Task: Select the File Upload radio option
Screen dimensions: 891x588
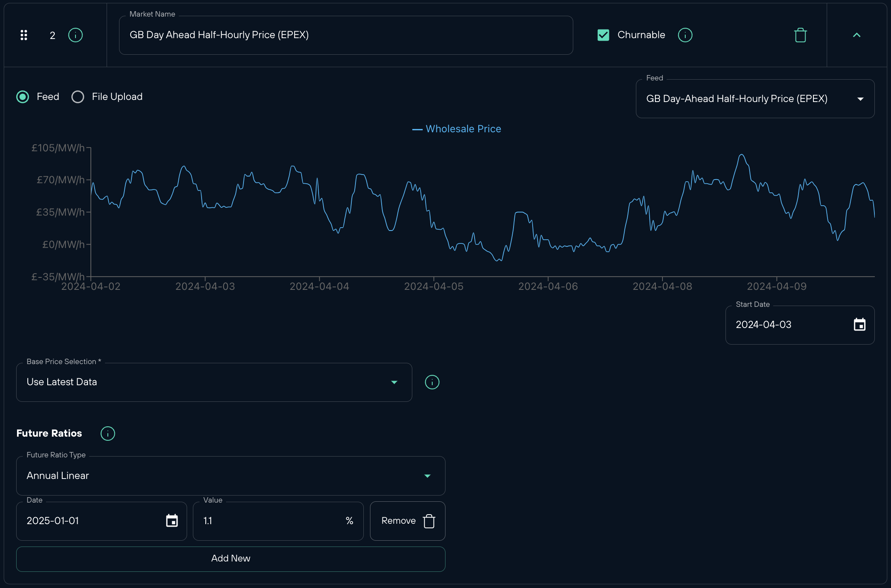Action: click(x=78, y=97)
